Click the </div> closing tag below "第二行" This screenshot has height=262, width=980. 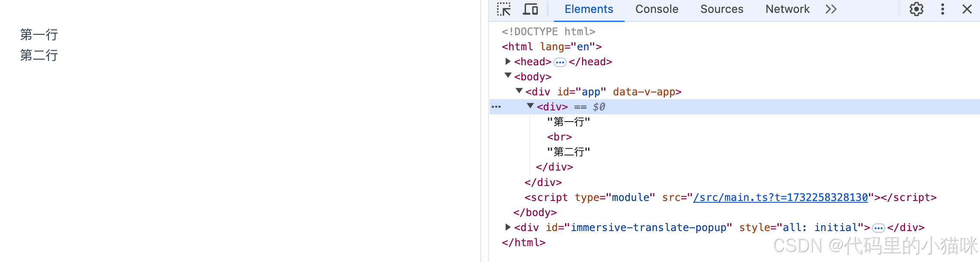pos(554,167)
